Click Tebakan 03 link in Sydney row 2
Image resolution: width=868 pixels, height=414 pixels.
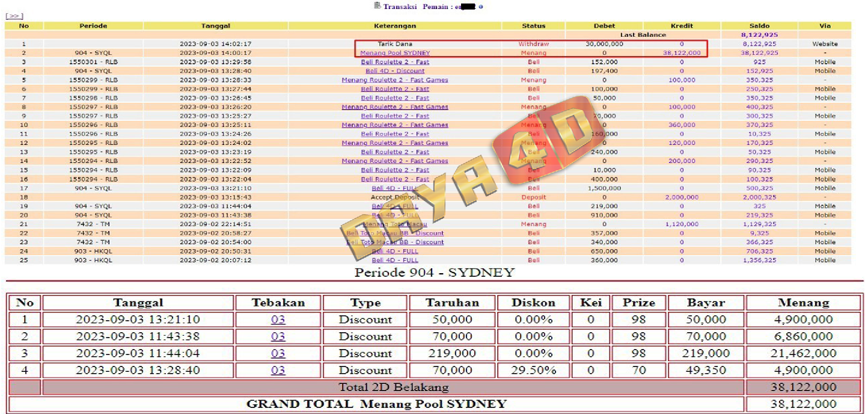coord(278,336)
